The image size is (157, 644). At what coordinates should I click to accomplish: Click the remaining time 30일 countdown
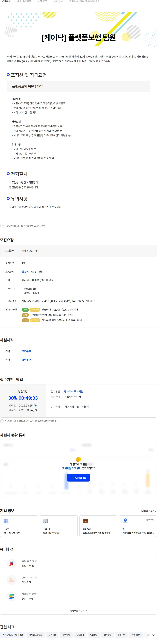pyautogui.click(x=23, y=398)
